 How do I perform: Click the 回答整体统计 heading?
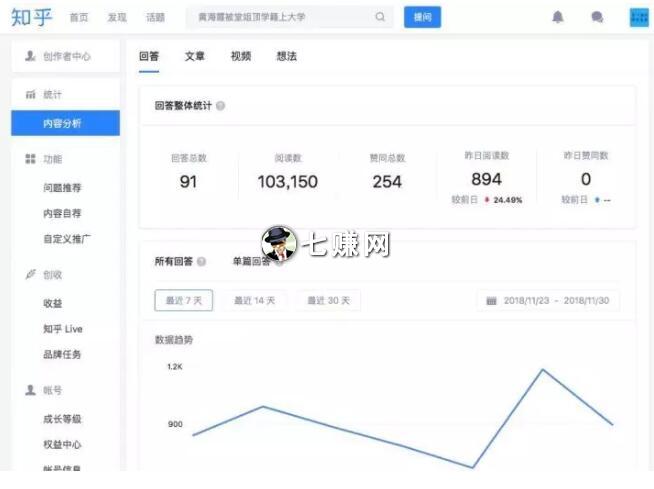[x=184, y=106]
